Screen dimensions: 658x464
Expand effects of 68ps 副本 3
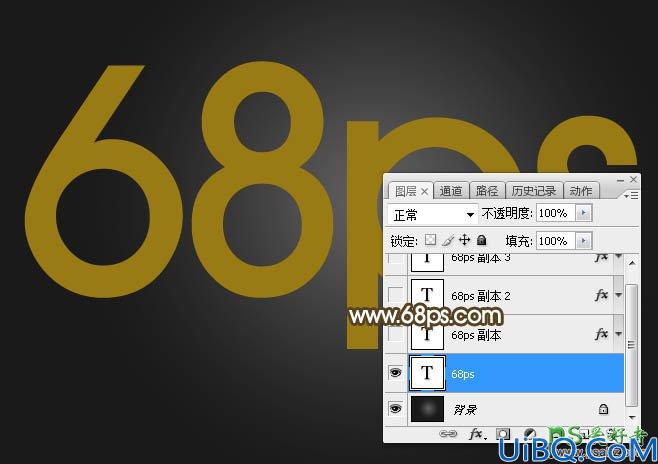coord(618,255)
